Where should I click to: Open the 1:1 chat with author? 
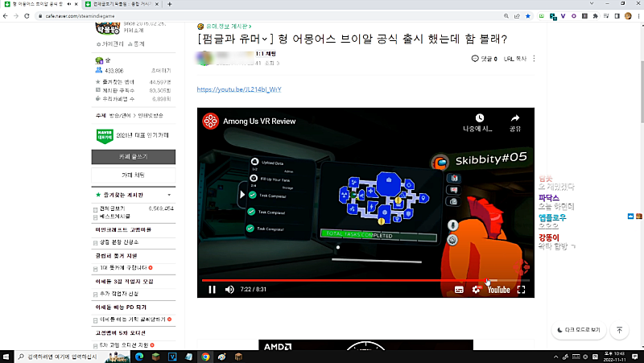click(266, 54)
